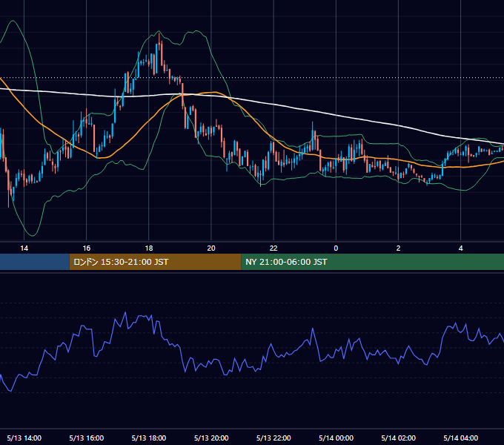504x445 pixels.
Task: Click the "5/14 04:00" time label
Action: pyautogui.click(x=460, y=438)
